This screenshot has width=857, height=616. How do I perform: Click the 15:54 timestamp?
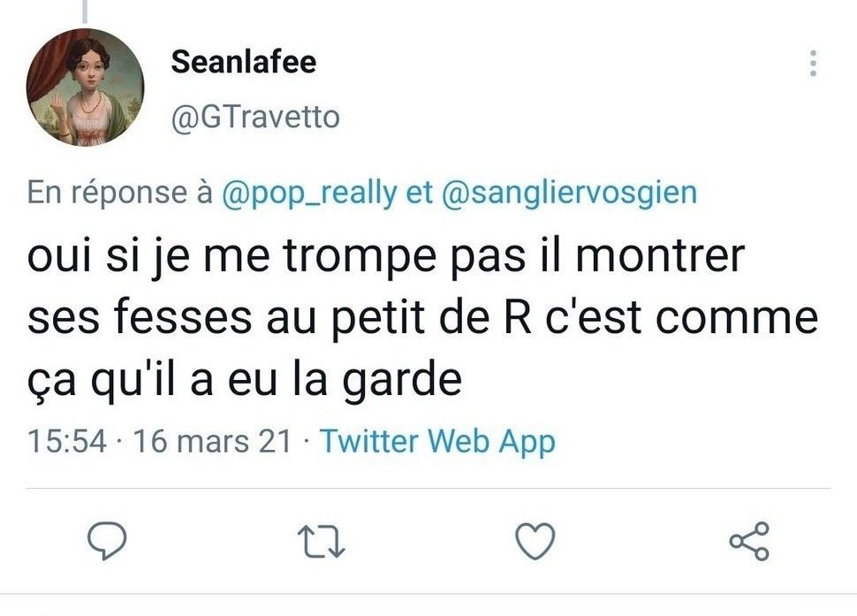[66, 440]
